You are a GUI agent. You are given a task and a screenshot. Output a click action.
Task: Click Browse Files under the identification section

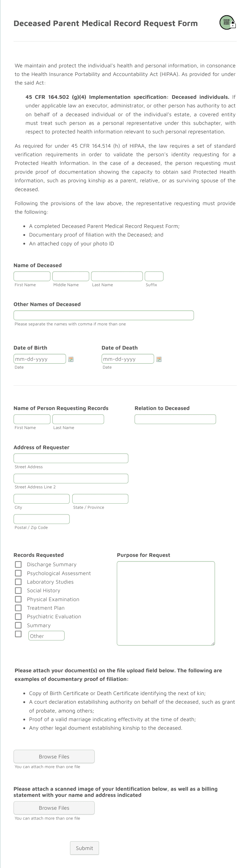click(x=54, y=808)
